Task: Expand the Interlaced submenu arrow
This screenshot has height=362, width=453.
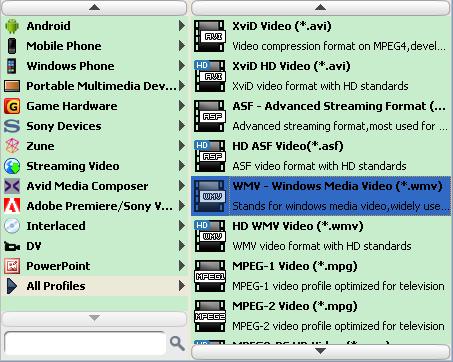Action: click(x=182, y=226)
